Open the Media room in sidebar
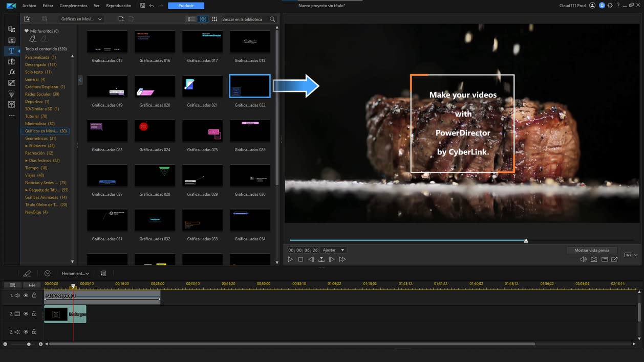 pos(12,30)
